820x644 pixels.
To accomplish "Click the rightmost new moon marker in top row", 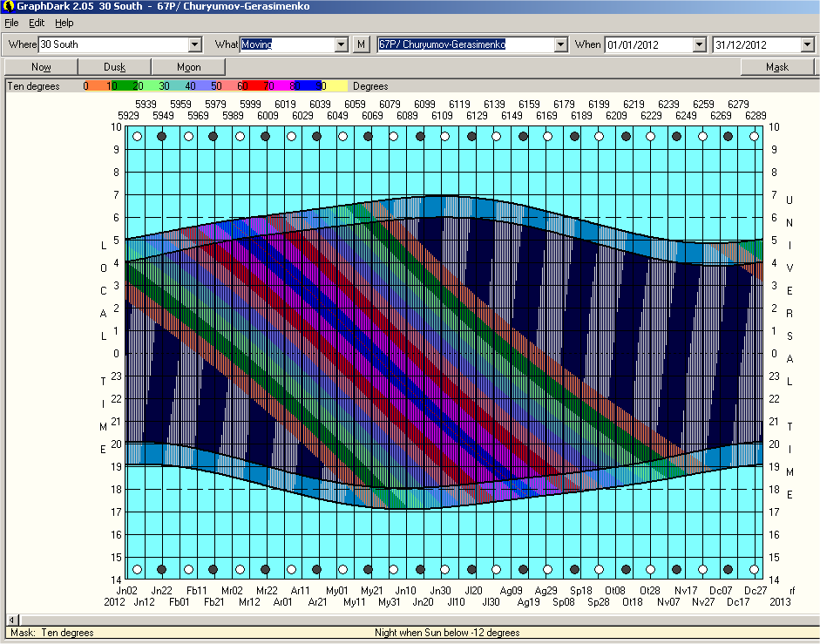I will 727,136.
